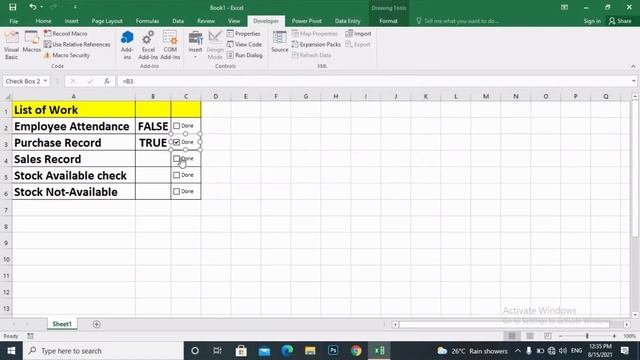Click the XML Import button
Image resolution: width=640 pixels, height=360 pixels.
pyautogui.click(x=358, y=33)
